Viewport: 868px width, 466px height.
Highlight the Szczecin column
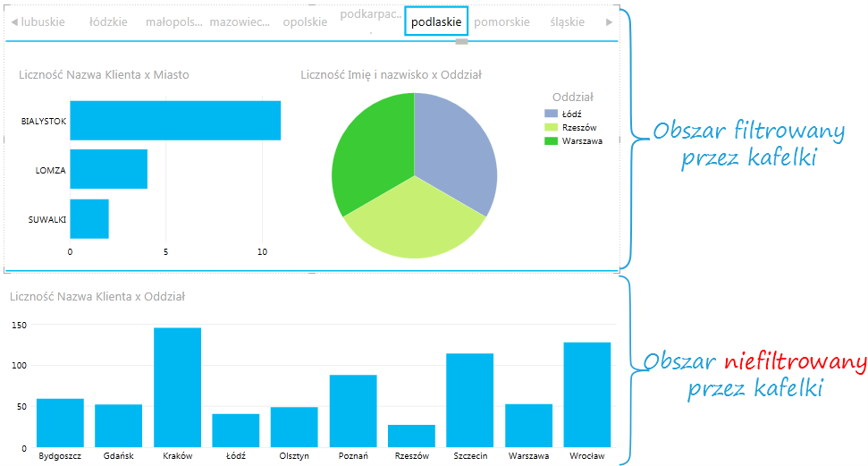[x=470, y=400]
